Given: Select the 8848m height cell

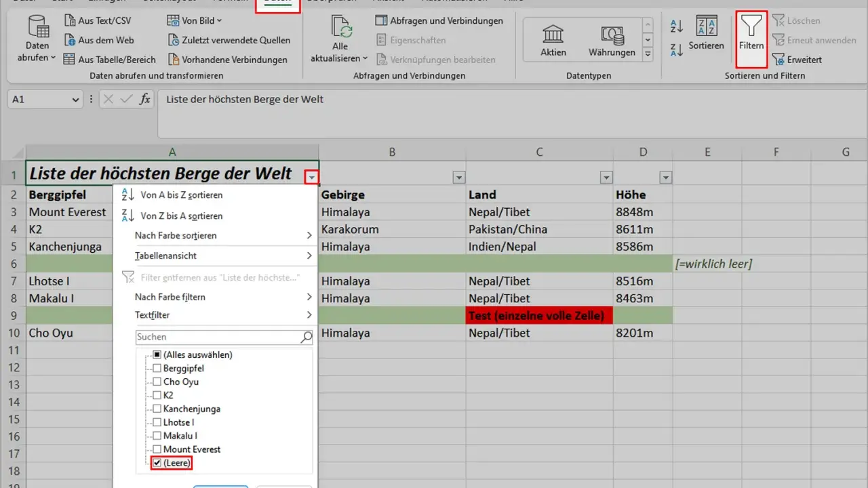Looking at the screenshot, I should click(643, 212).
